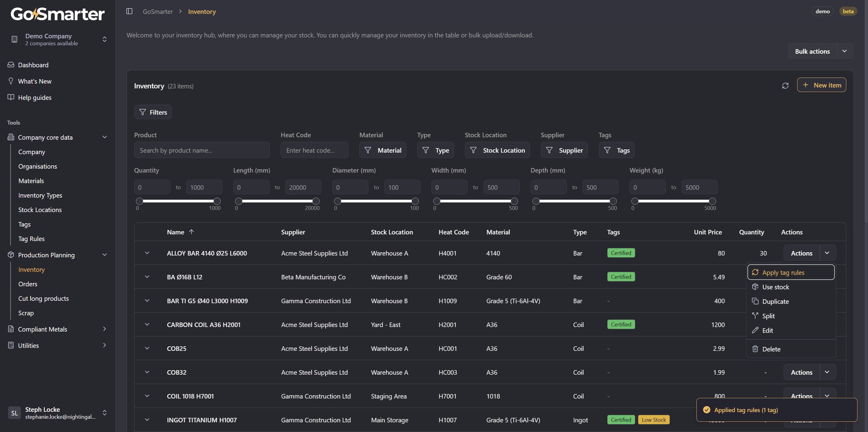The width and height of the screenshot is (868, 432).
Task: Click the Help guides book icon
Action: pos(11,97)
